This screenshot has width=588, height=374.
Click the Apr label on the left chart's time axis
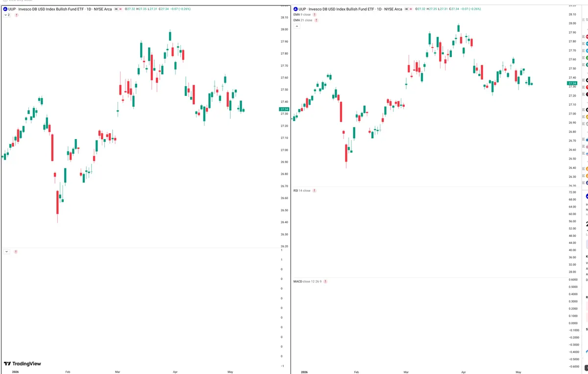[x=175, y=372]
